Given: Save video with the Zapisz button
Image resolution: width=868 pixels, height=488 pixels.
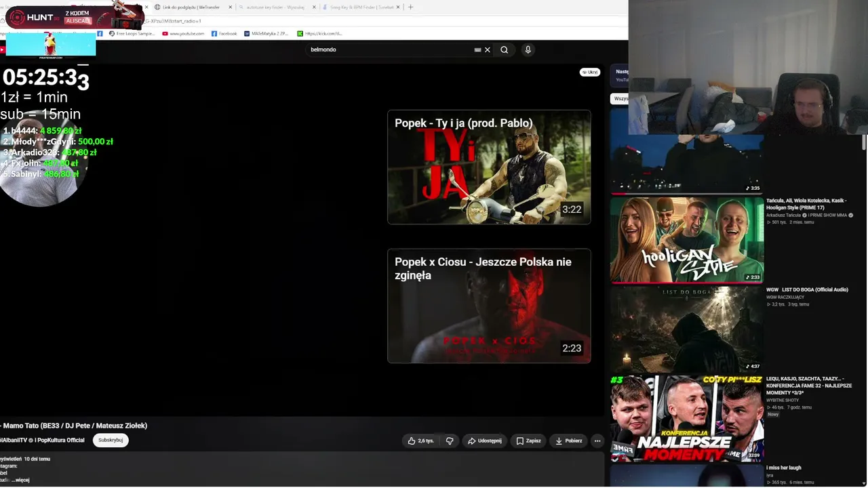Looking at the screenshot, I should pyautogui.click(x=528, y=441).
